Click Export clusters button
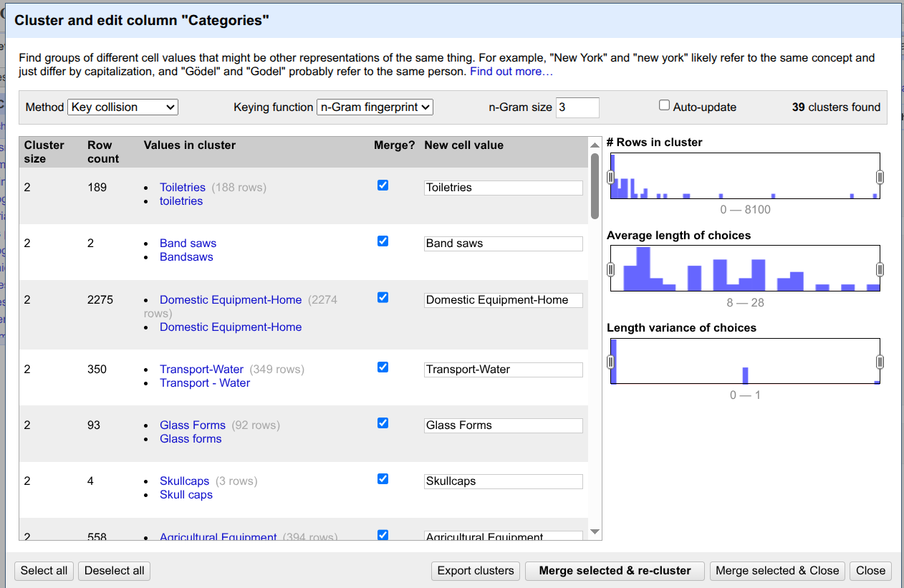 pyautogui.click(x=476, y=571)
